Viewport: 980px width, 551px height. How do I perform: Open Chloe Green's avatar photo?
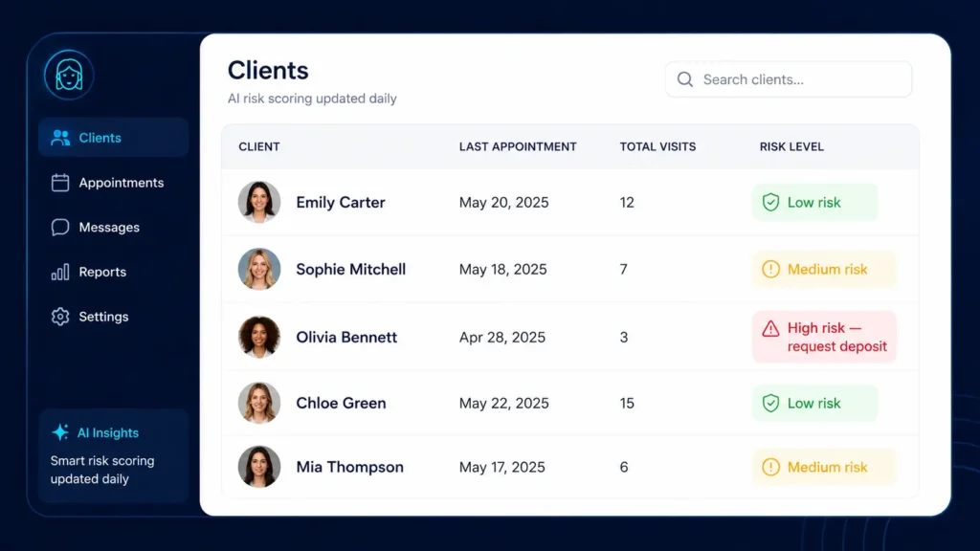tap(259, 403)
